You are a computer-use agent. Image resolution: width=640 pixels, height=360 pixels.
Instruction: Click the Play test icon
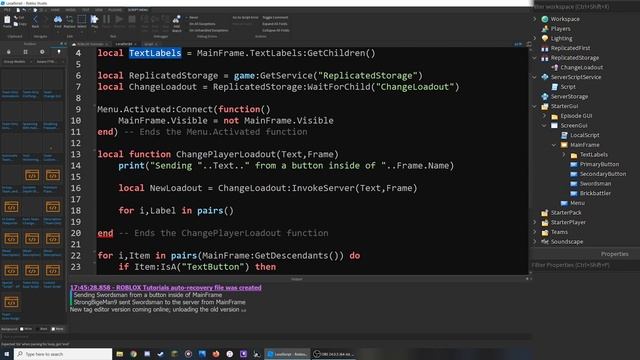[x=94, y=19]
